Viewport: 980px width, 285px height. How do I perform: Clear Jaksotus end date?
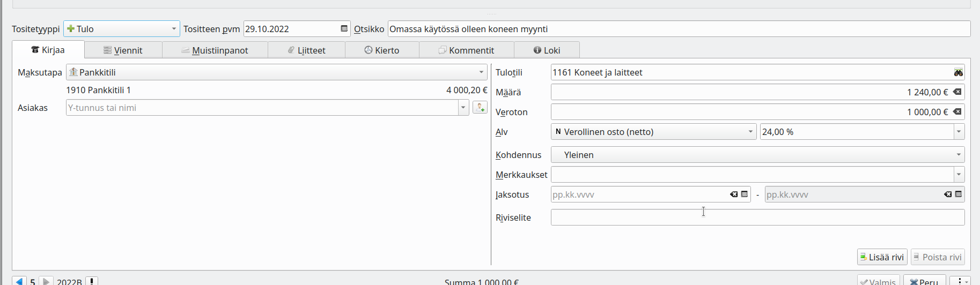[x=948, y=194]
